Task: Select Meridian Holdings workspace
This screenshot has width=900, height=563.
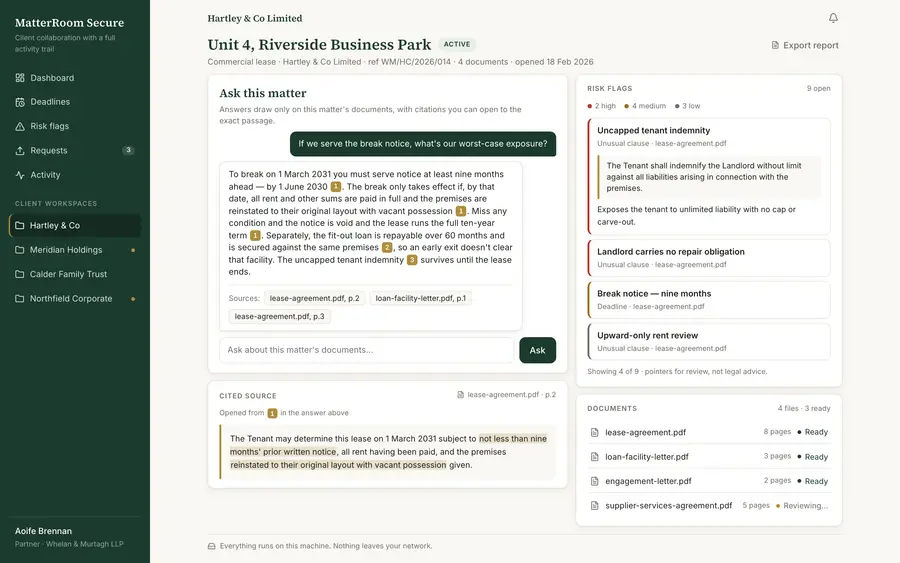Action: point(75,250)
